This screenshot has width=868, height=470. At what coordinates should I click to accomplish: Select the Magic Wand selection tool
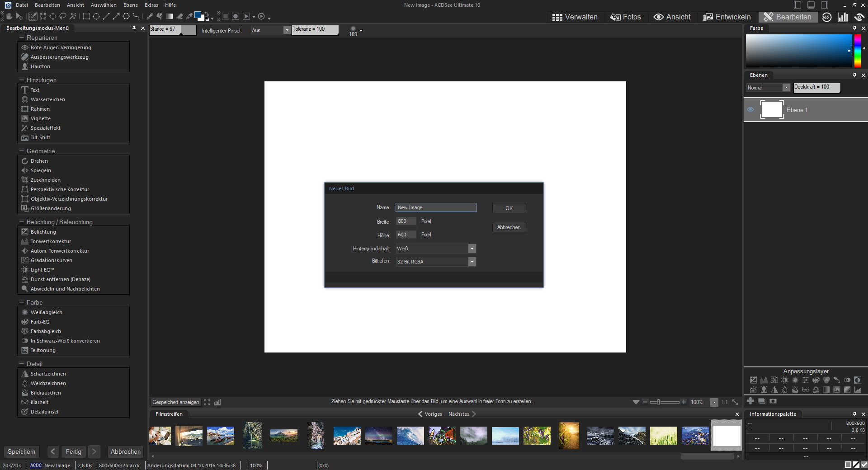coord(73,17)
